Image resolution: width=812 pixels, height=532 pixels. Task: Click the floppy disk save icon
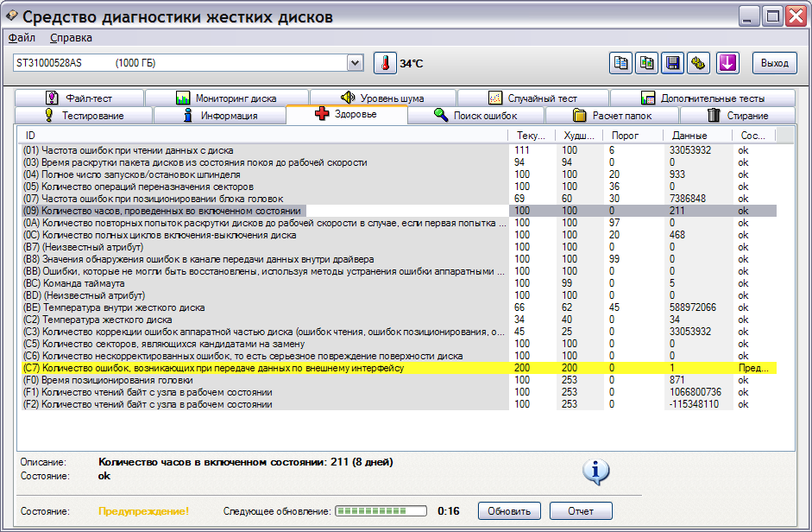coord(672,63)
